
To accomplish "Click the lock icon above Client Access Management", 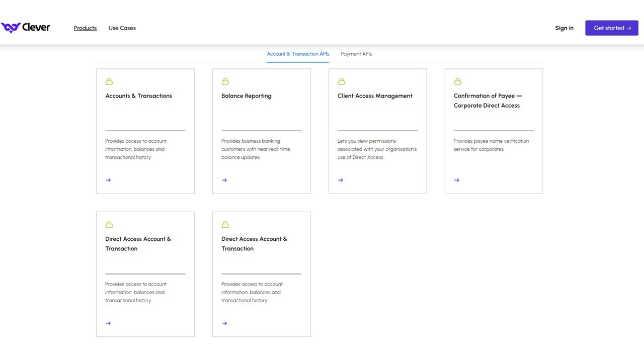I will tap(342, 81).
